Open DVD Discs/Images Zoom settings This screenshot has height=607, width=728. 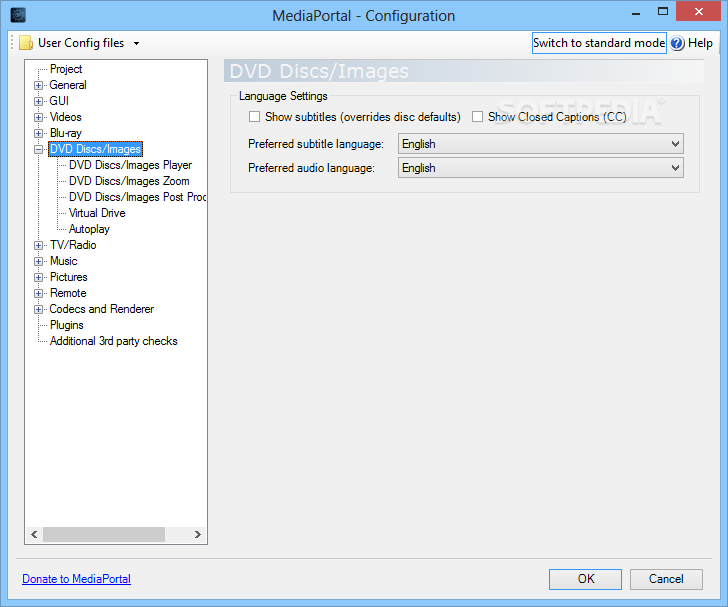[x=129, y=181]
